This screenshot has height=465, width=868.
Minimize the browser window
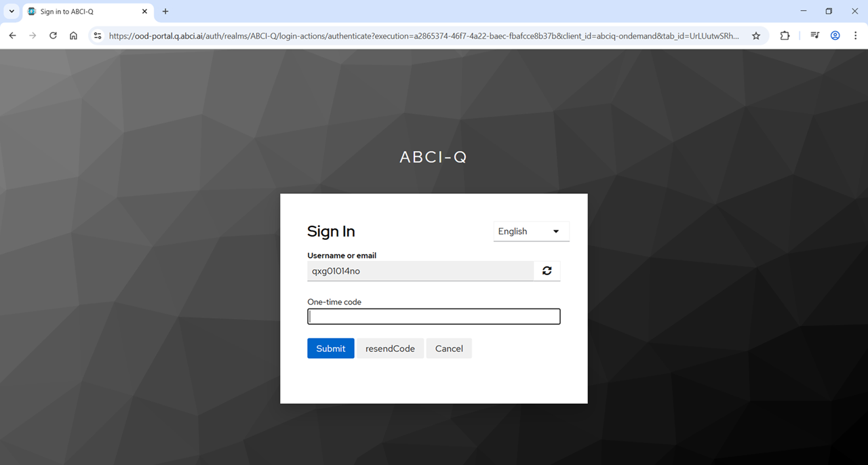click(x=804, y=11)
